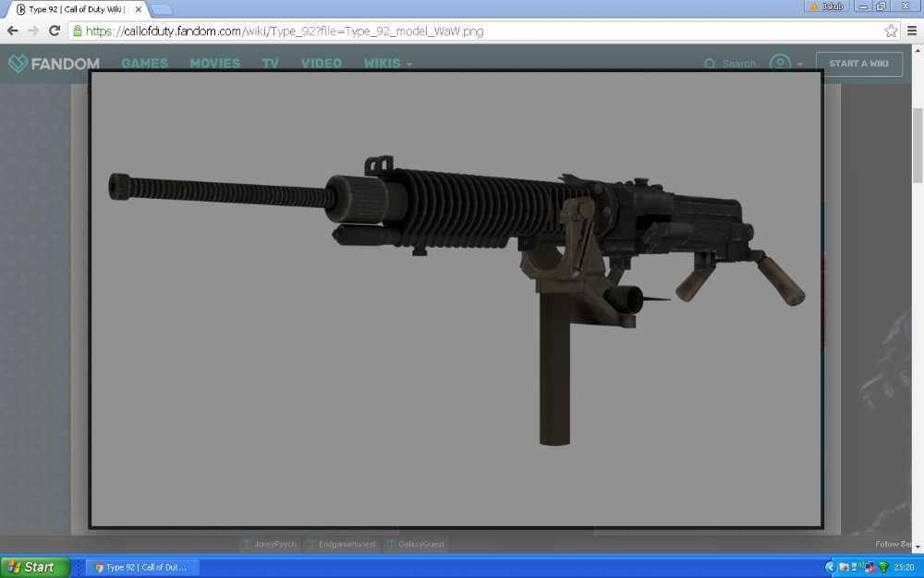Click the green secure padlock icon
Image resolution: width=924 pixels, height=578 pixels.
point(78,31)
